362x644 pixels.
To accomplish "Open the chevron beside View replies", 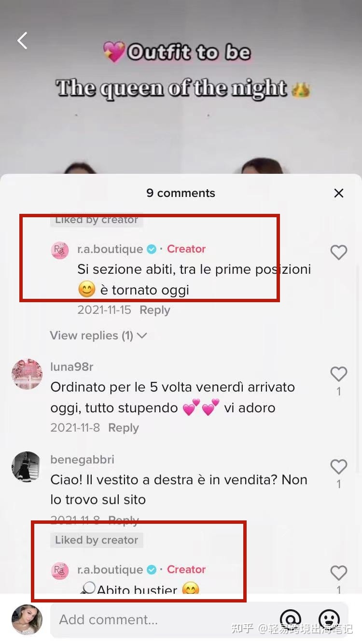I will [x=142, y=336].
